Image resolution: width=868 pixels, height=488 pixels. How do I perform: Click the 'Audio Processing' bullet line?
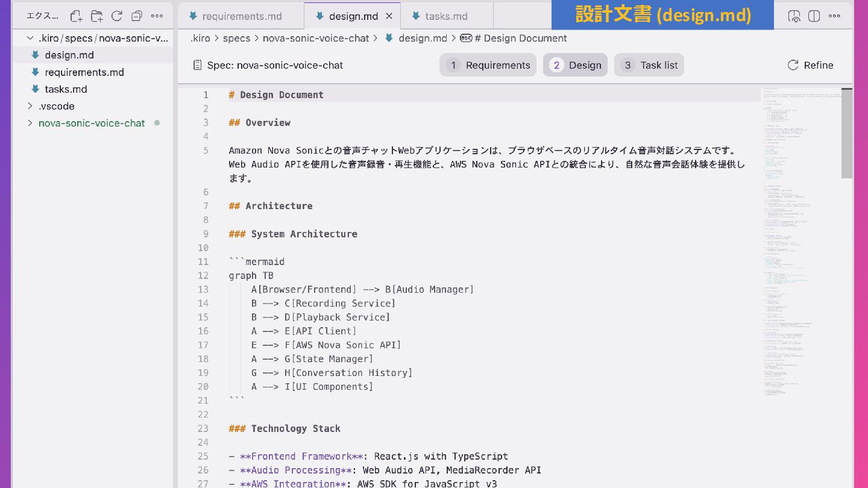385,470
